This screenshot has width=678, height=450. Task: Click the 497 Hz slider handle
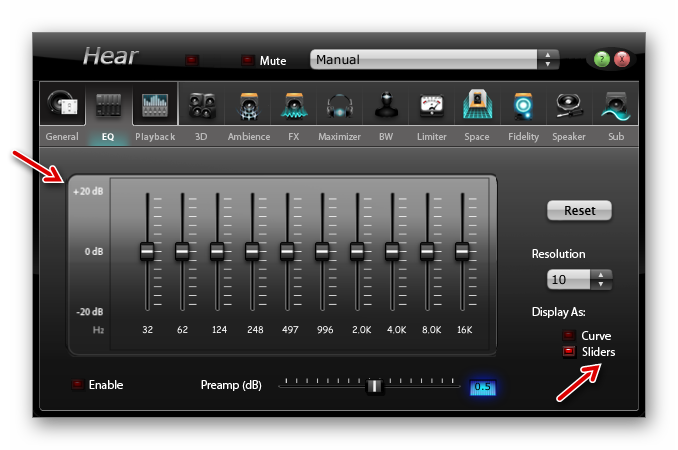(x=287, y=251)
